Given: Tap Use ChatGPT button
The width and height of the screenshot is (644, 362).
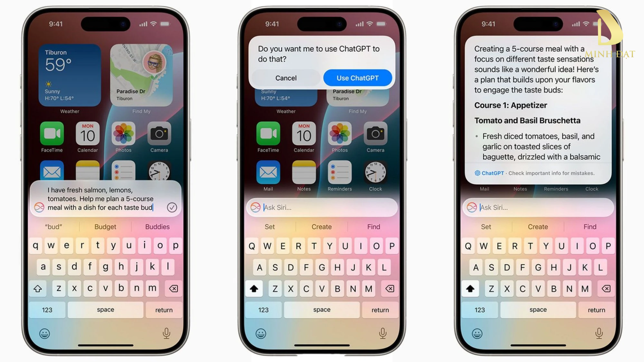Looking at the screenshot, I should coord(358,78).
